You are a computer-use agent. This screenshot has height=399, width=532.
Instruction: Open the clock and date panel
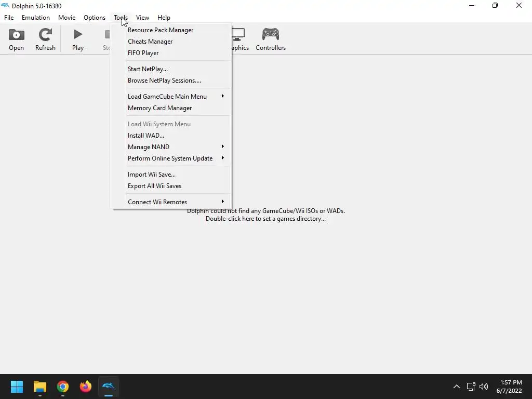(x=509, y=387)
